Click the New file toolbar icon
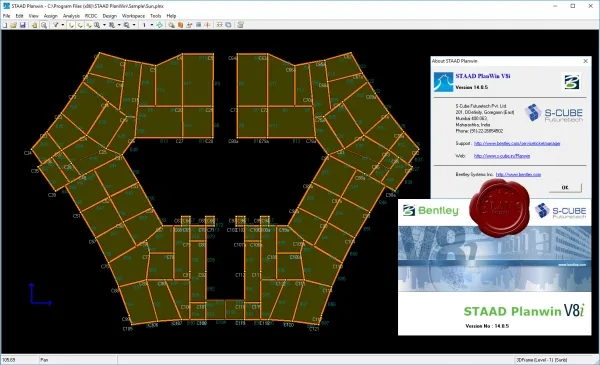 point(5,25)
